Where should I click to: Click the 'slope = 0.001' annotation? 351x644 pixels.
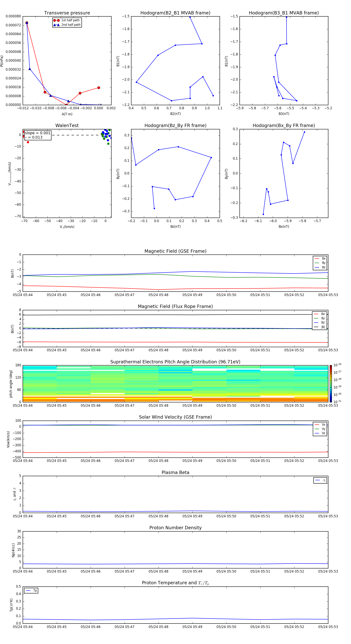pyautogui.click(x=38, y=133)
